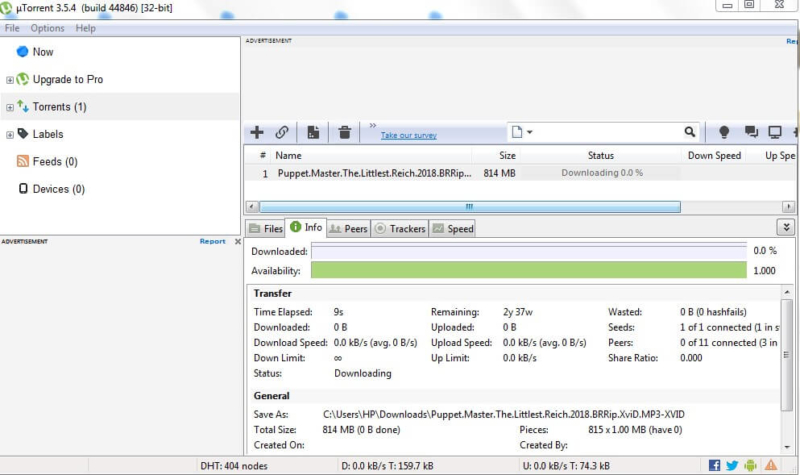Click the Facebook icon in status bar

click(x=714, y=465)
